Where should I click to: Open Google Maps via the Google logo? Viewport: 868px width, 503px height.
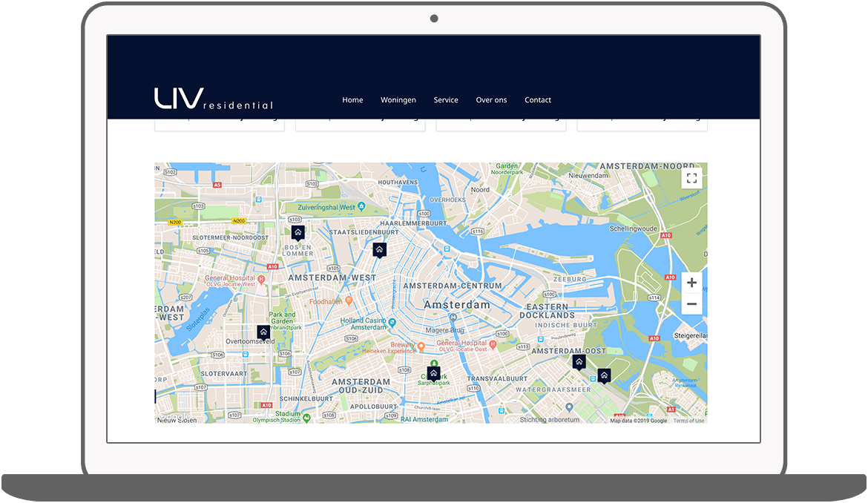(x=174, y=416)
